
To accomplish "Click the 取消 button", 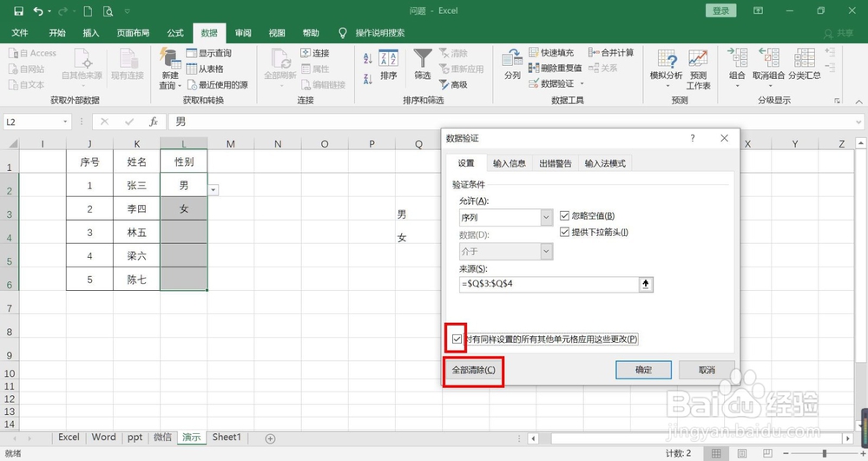I will tap(707, 370).
